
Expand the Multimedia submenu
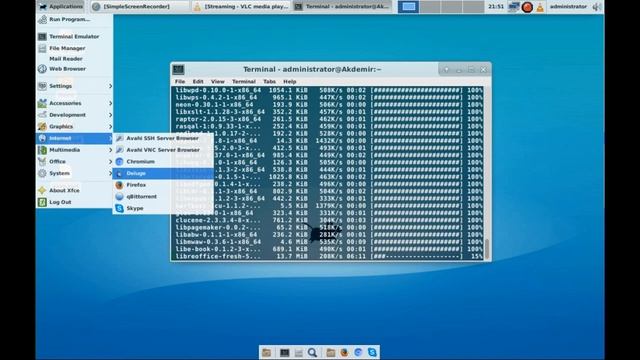pos(74,150)
